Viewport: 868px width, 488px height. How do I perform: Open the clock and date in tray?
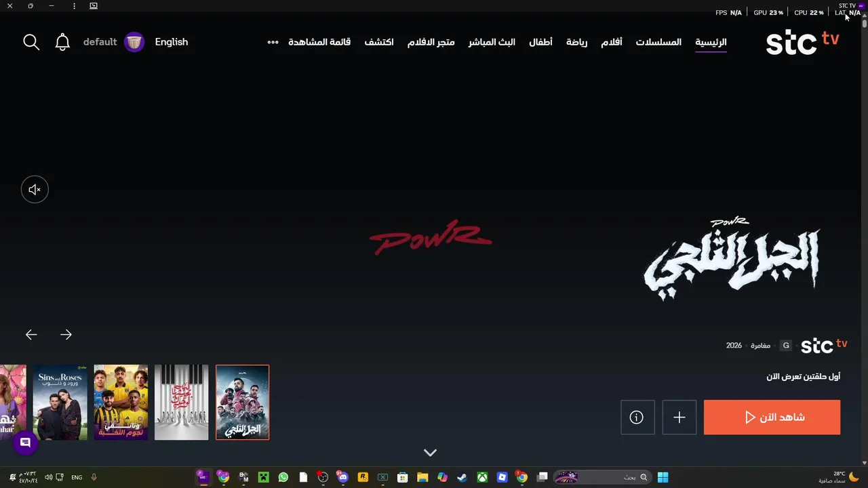[28, 477]
